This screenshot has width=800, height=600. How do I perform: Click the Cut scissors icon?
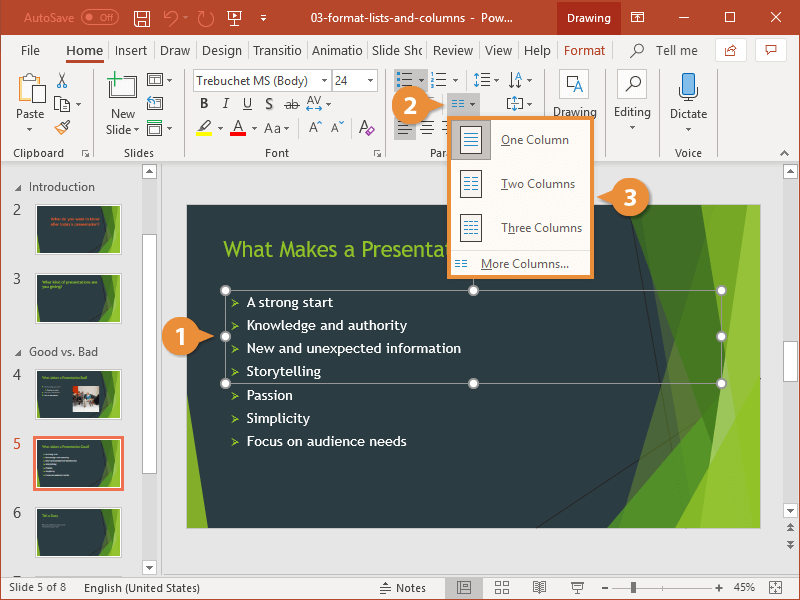pos(62,81)
